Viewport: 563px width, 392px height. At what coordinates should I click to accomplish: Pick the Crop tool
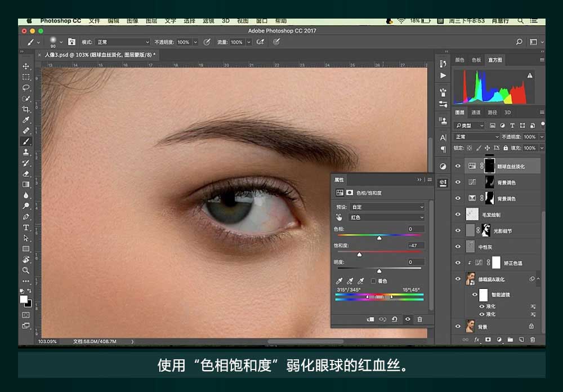pyautogui.click(x=26, y=109)
